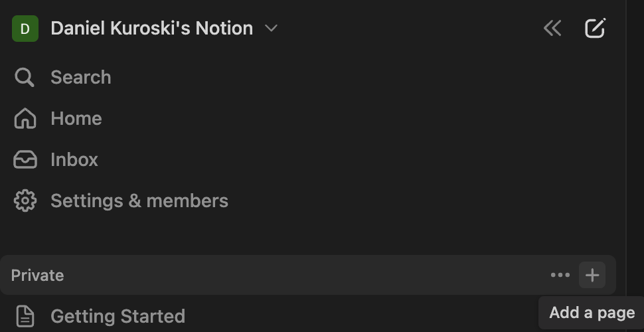Collapse the sidebar with the double-arrow icon

(552, 28)
